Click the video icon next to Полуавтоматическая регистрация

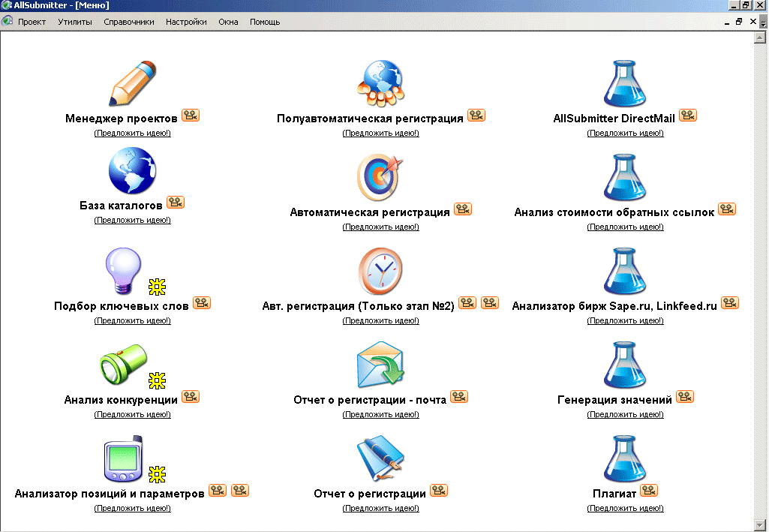tap(476, 116)
